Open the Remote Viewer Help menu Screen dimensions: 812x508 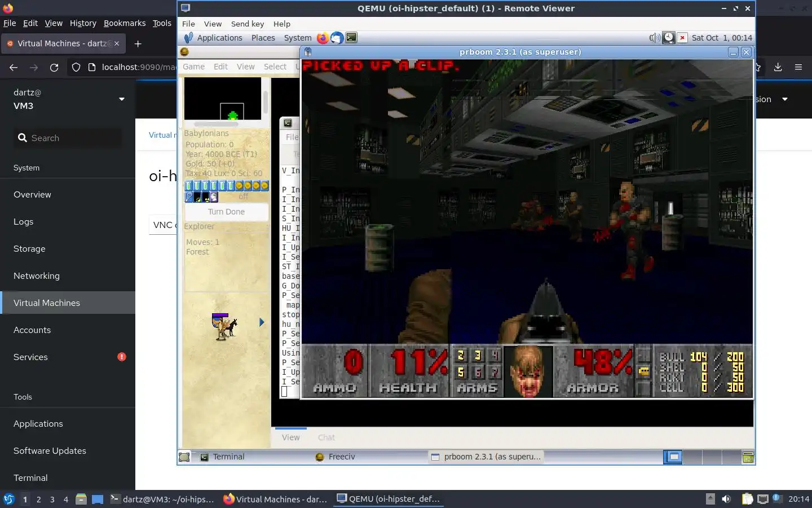click(x=282, y=24)
